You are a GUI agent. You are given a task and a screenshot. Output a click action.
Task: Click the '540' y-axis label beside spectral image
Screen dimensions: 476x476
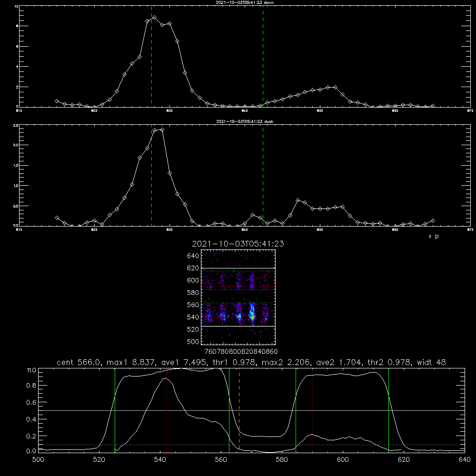tap(193, 317)
